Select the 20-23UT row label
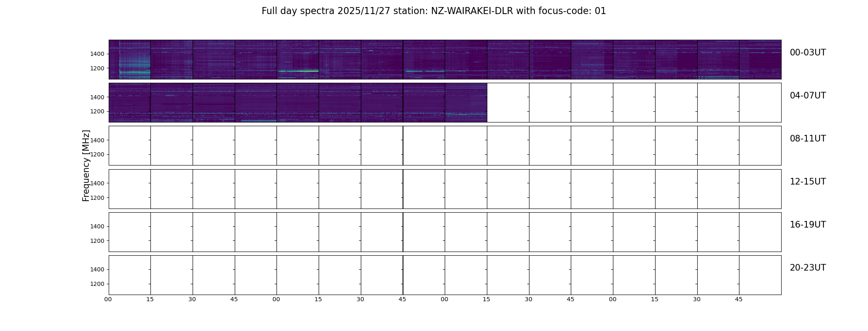 pos(808,268)
